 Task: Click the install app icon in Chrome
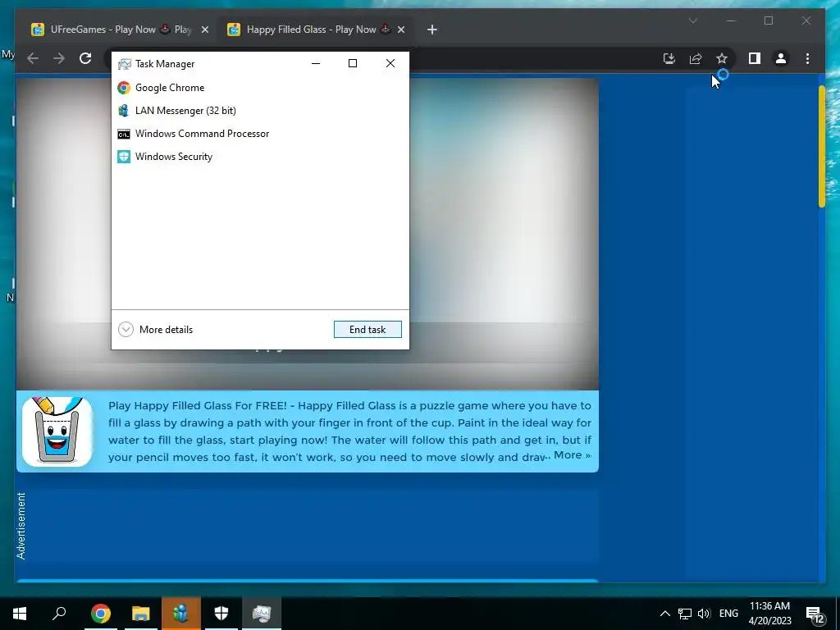(669, 58)
